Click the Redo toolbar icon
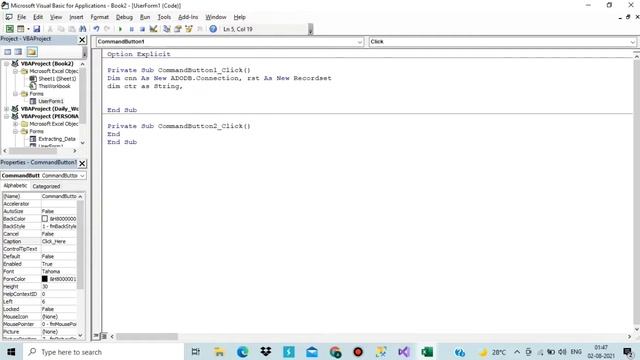 [107, 29]
